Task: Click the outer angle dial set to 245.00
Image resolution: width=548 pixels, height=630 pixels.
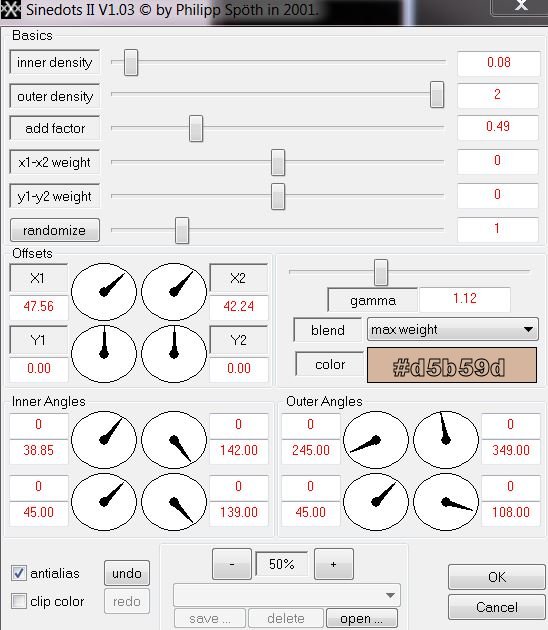Action: (x=376, y=440)
